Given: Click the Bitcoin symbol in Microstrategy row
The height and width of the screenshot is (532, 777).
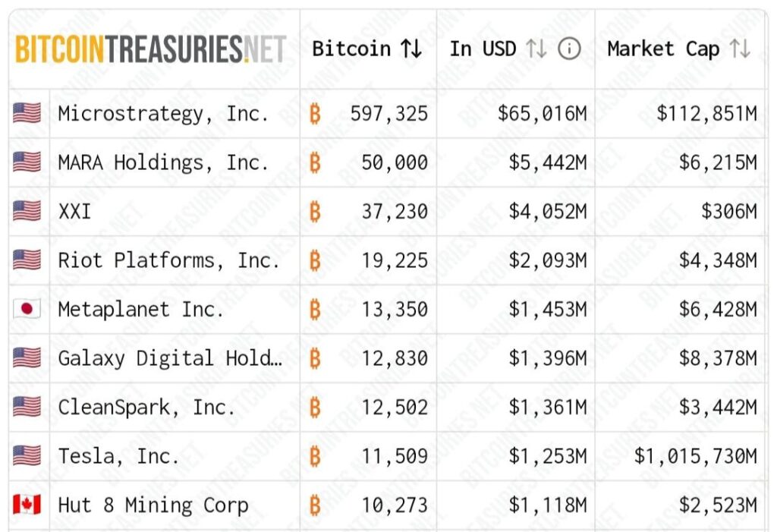Looking at the screenshot, I should pyautogui.click(x=315, y=114).
